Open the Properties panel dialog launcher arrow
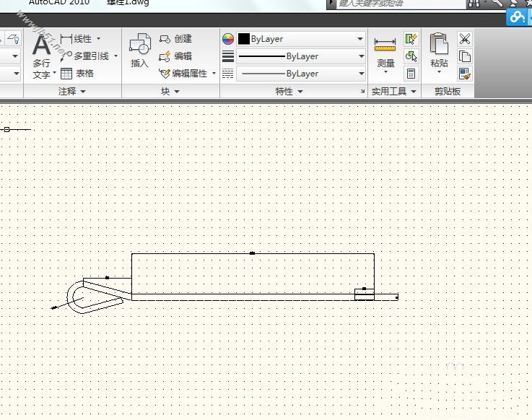Viewport: 532px width, 420px height. point(362,91)
